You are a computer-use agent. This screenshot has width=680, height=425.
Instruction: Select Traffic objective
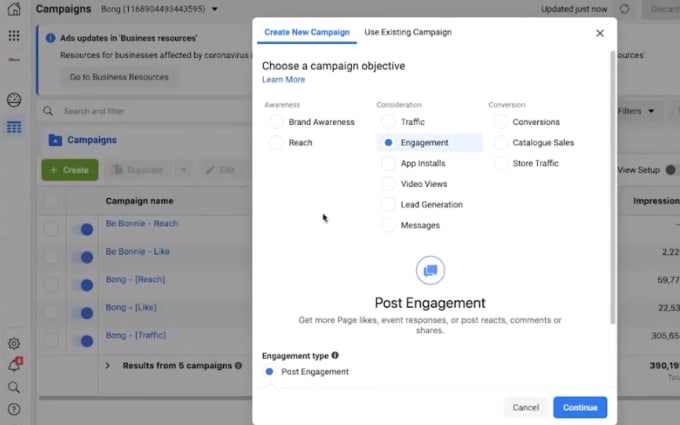[x=389, y=122]
